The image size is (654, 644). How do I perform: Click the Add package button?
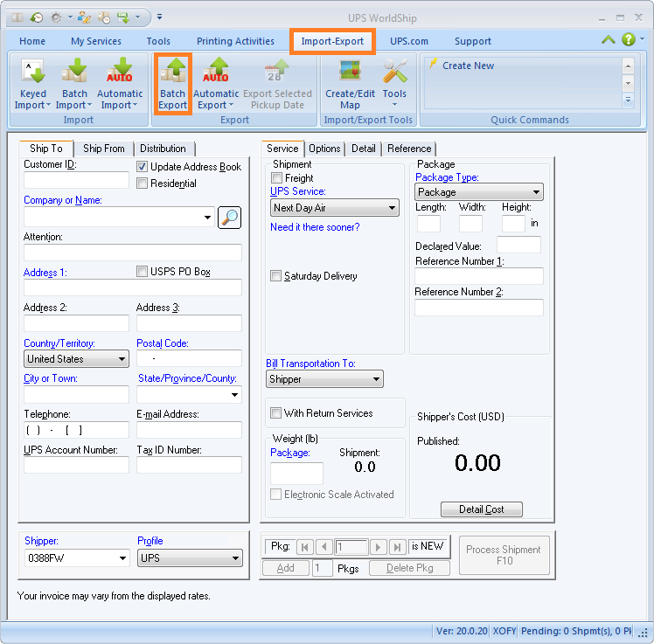coord(286,568)
